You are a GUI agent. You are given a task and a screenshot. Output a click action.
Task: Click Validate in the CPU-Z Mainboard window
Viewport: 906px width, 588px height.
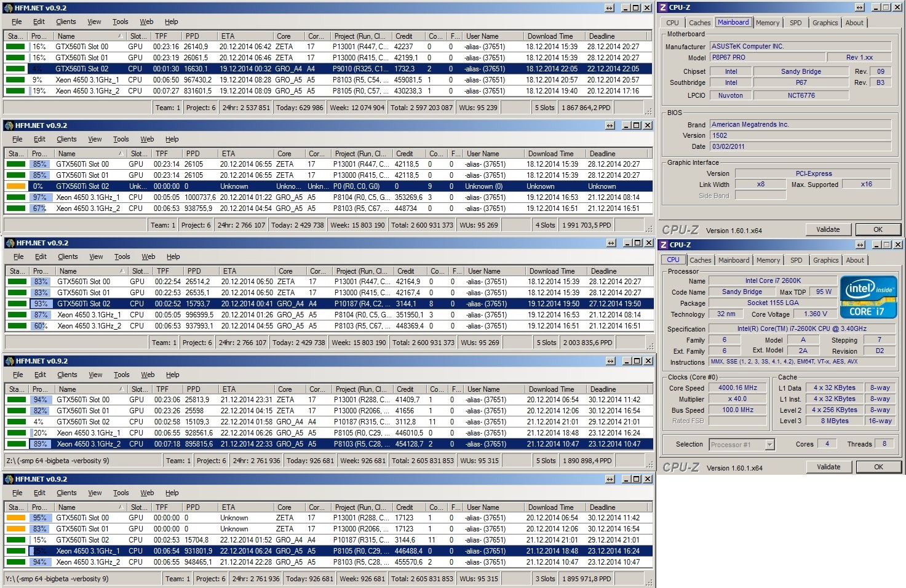coord(828,229)
